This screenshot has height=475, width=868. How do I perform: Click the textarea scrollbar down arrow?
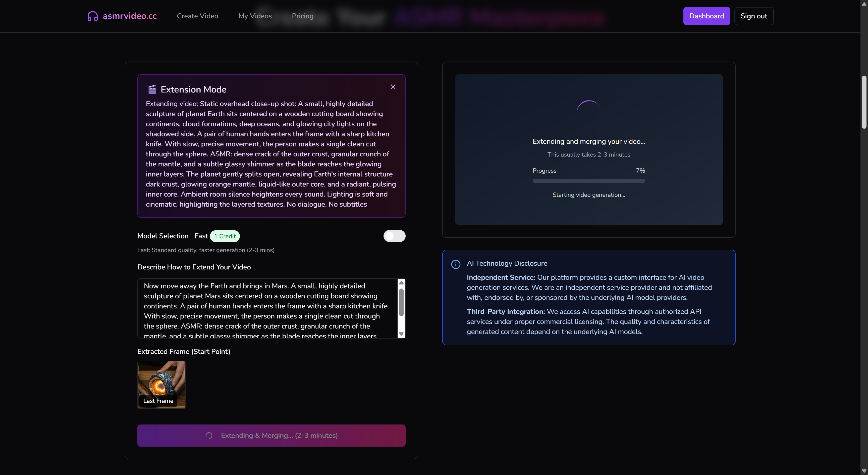[x=401, y=334]
